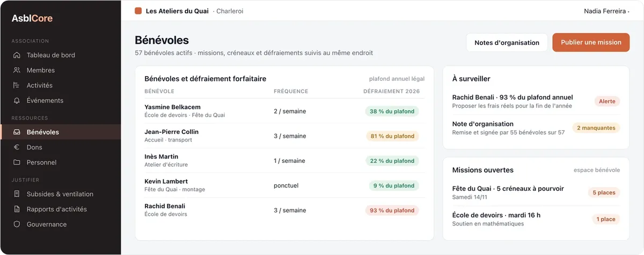Open the Personnel folder icon
644x255 pixels.
coord(17,162)
